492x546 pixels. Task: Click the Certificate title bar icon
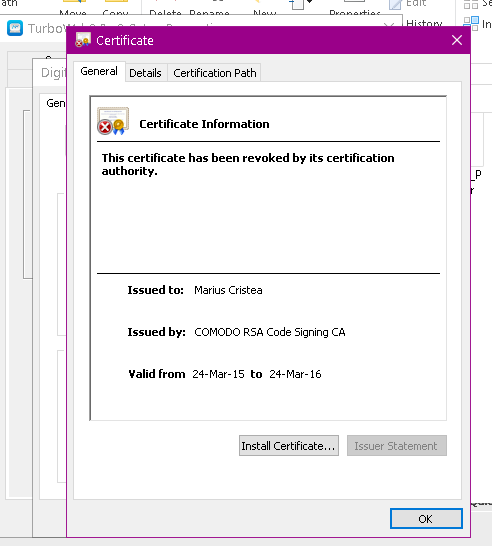pyautogui.click(x=83, y=40)
